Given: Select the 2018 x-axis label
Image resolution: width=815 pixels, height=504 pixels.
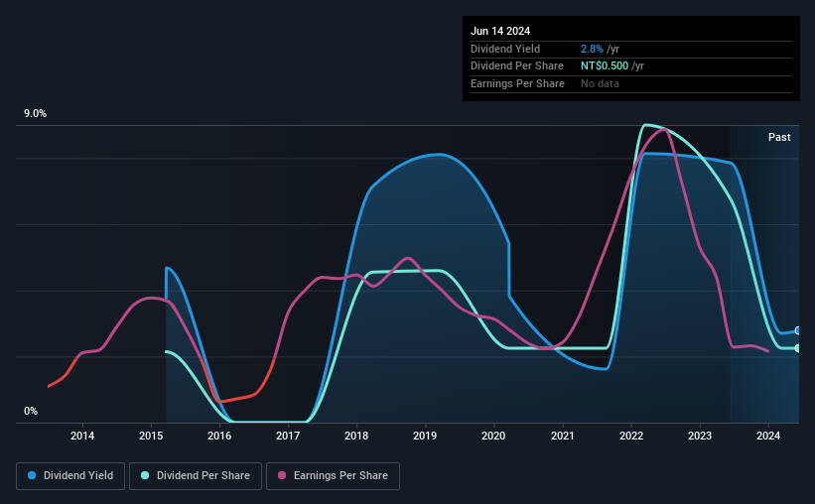Looking at the screenshot, I should [x=356, y=436].
